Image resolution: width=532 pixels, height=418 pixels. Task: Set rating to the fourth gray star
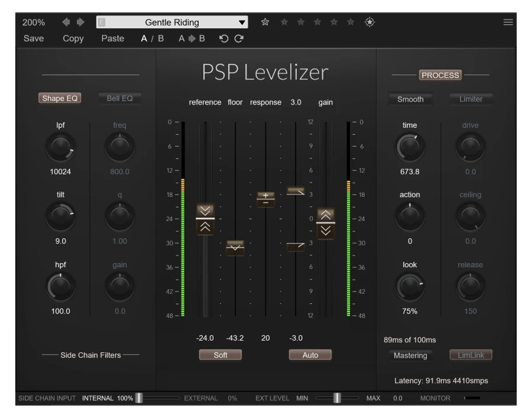[334, 22]
